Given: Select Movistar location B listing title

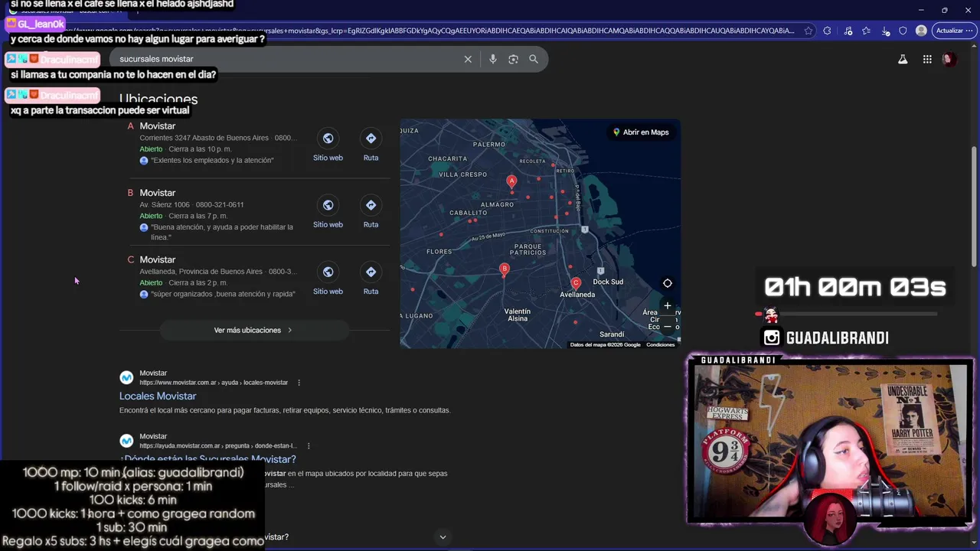Looking at the screenshot, I should (x=158, y=193).
